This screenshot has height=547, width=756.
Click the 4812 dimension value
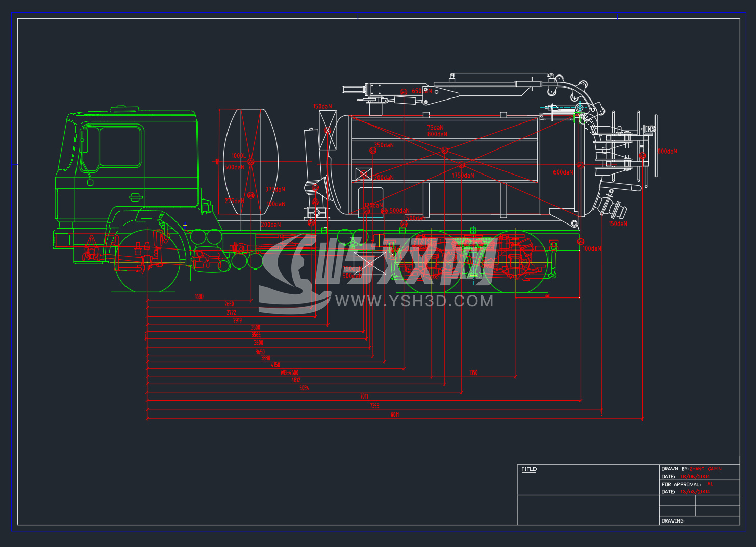pos(296,381)
